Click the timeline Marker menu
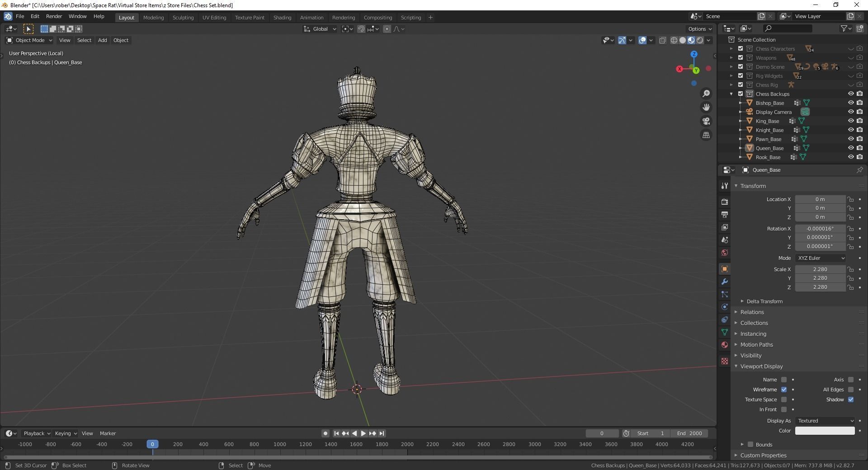Screen dimensions: 868x470 coord(108,433)
